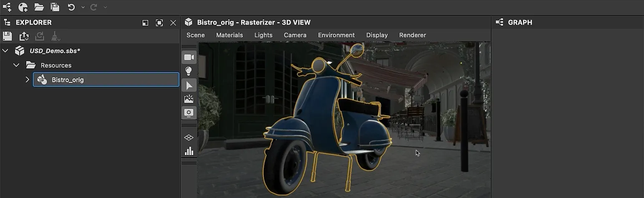Click the histogram statistics icon
The width and height of the screenshot is (644, 198).
(189, 151)
